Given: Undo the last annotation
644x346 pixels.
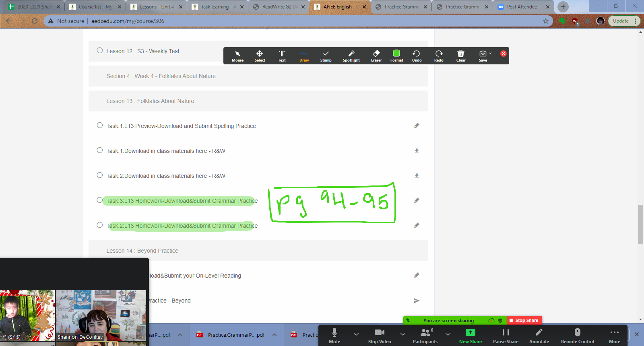Looking at the screenshot, I should tap(417, 56).
